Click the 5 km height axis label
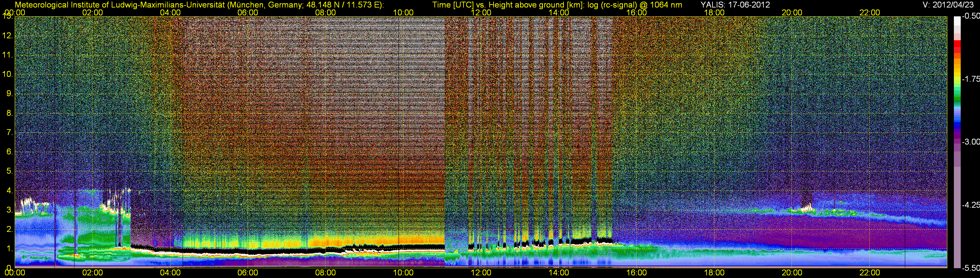Image resolution: width=980 pixels, height=278 pixels. point(9,171)
